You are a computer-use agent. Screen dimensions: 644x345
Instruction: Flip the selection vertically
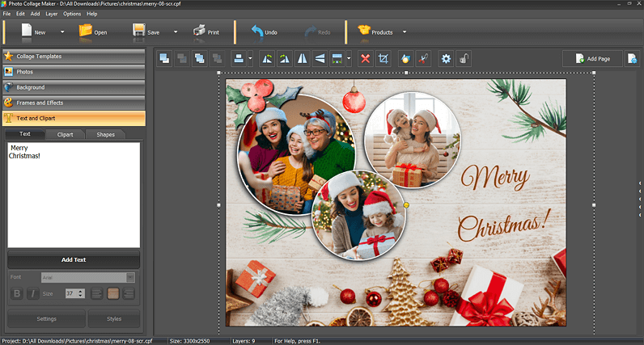coord(320,59)
